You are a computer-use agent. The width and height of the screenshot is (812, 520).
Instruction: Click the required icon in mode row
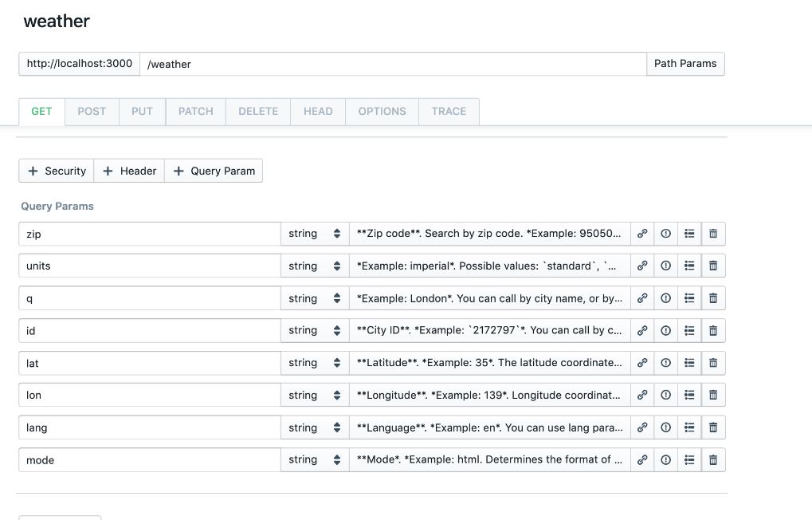666,460
